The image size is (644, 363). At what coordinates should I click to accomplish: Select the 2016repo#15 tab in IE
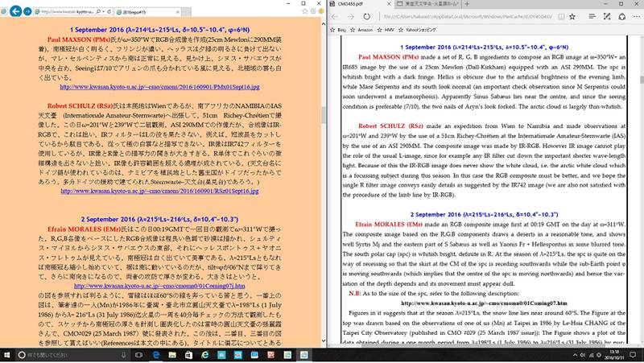148,12
